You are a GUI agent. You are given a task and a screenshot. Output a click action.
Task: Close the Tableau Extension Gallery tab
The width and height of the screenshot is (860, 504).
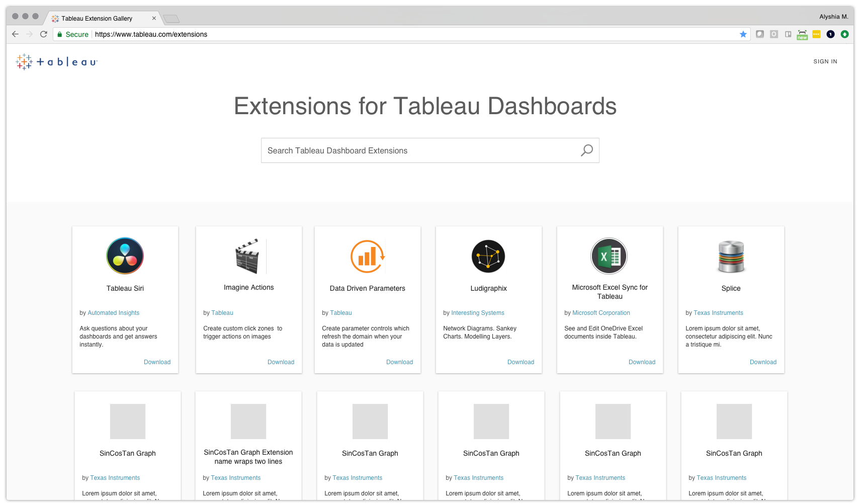coord(154,19)
